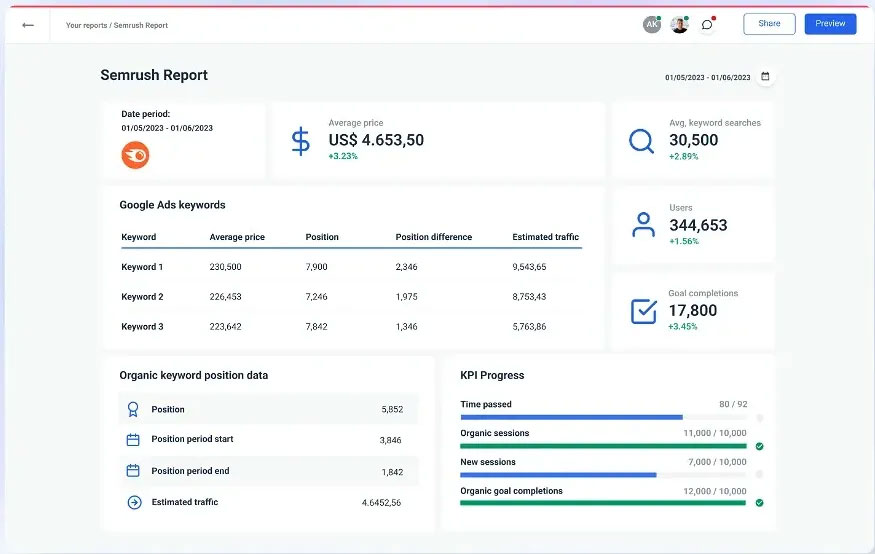Viewport: 875px width, 554px height.
Task: Click the Position award ribbon icon
Action: [x=133, y=410]
